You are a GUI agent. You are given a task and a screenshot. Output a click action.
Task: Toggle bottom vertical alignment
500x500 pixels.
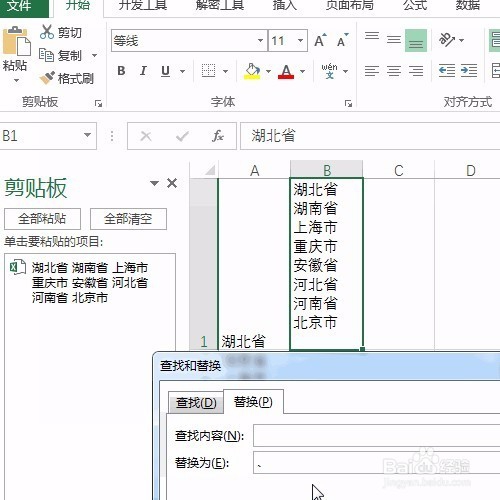click(x=416, y=40)
